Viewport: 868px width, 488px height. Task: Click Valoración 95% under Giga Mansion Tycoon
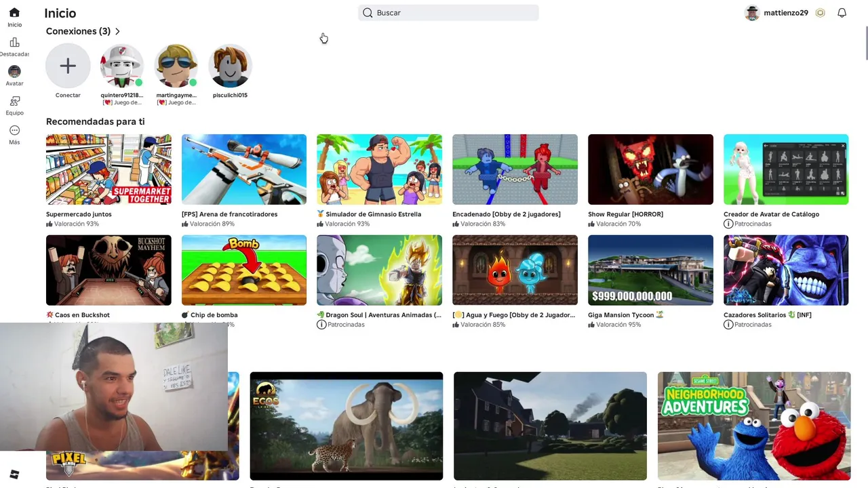pos(614,325)
